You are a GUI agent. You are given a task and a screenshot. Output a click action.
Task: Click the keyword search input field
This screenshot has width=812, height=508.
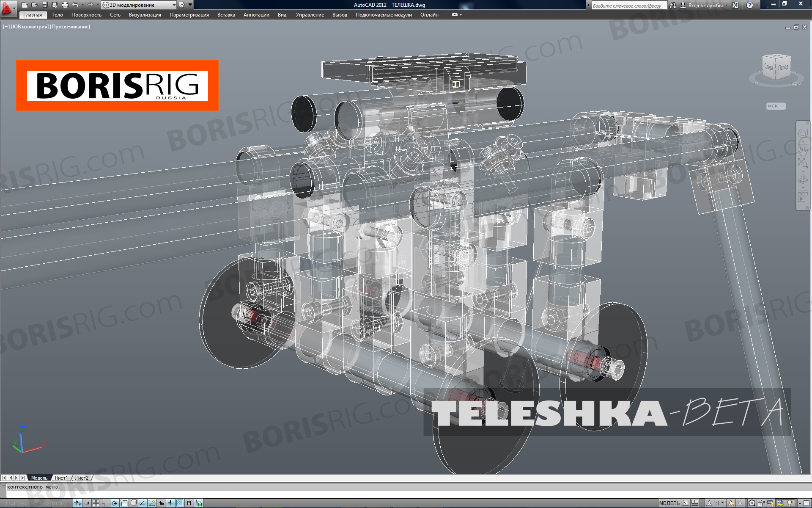[629, 6]
